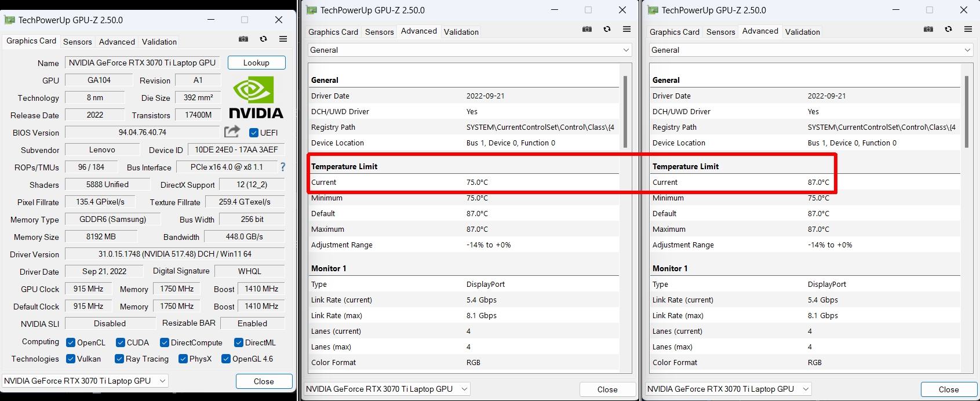Click GPU-Z app icon in left title bar

[x=9, y=20]
